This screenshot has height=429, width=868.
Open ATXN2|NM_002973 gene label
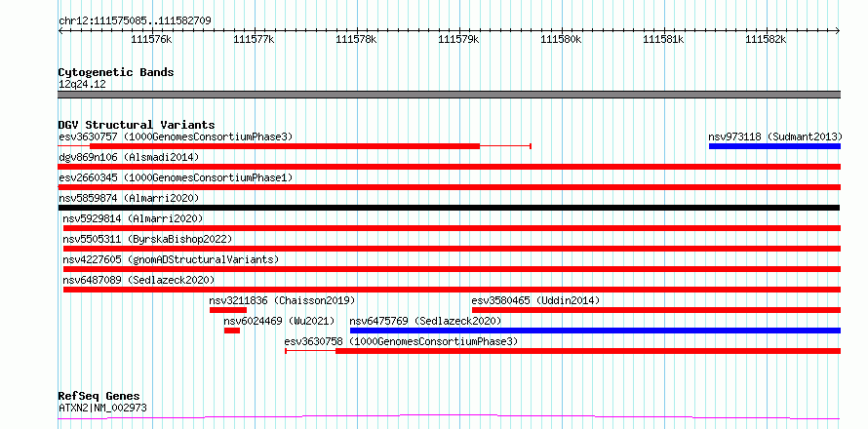click(x=102, y=408)
